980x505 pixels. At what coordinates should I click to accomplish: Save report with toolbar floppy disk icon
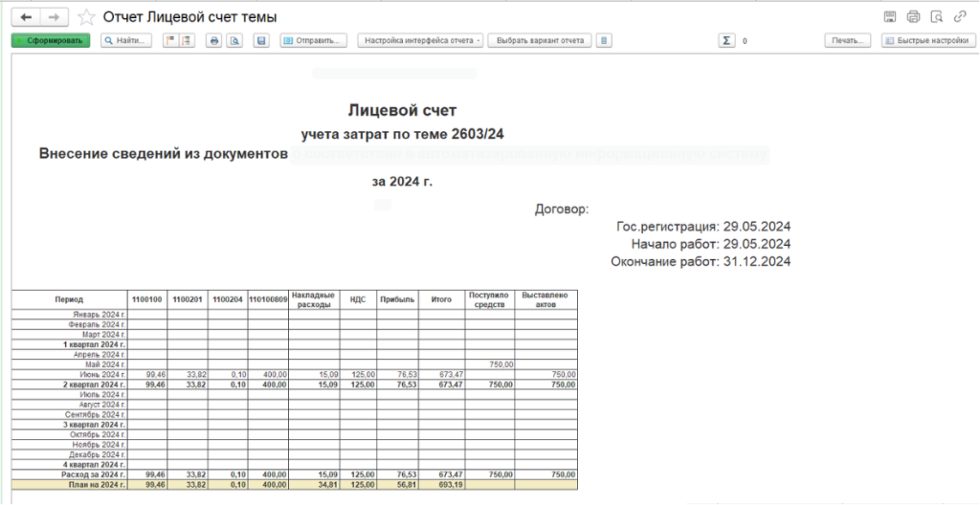click(261, 40)
